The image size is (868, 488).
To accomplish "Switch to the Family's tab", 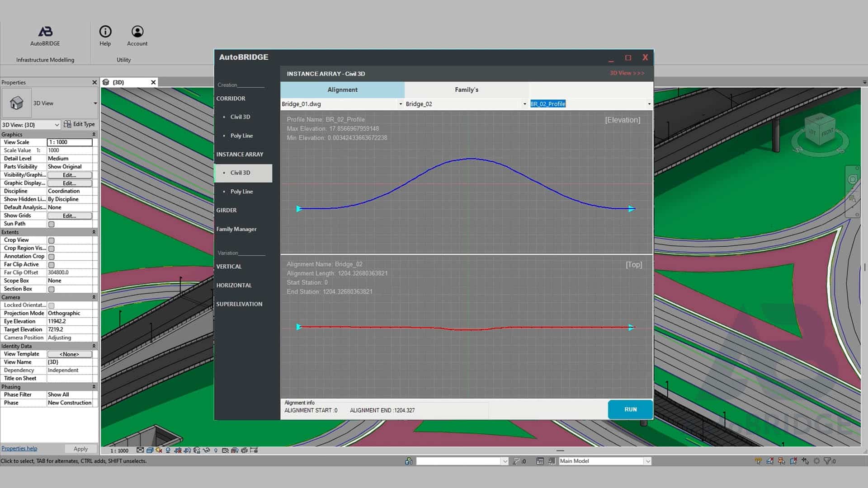I will [467, 89].
